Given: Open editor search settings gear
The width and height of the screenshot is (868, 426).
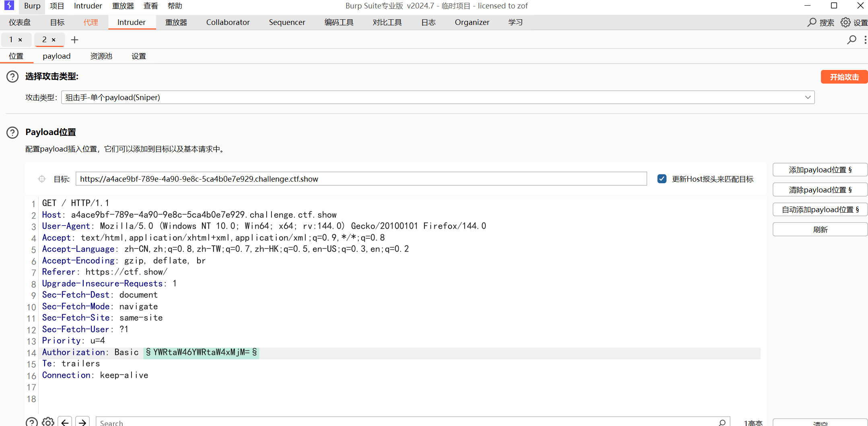Looking at the screenshot, I should (x=48, y=422).
